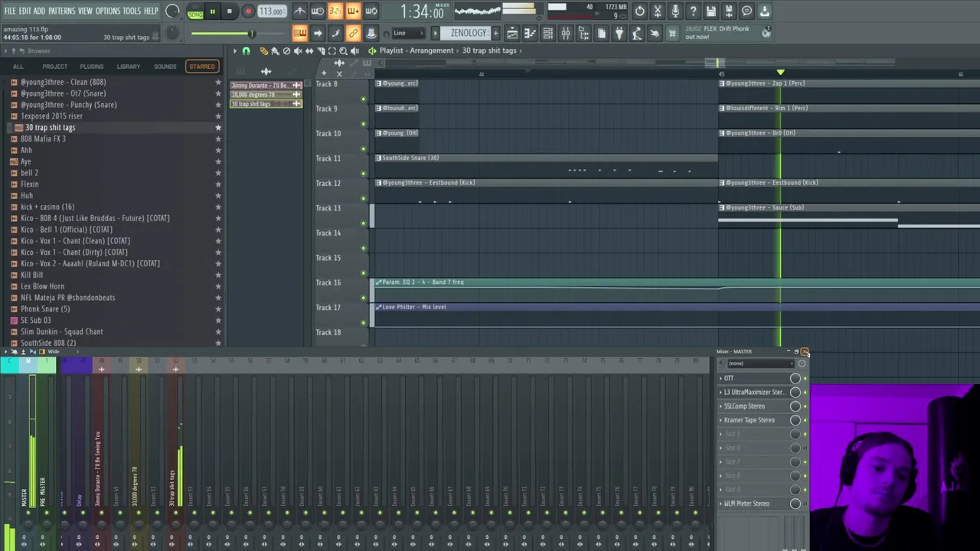This screenshot has width=980, height=551.
Task: Select the Mute tool in playlist
Action: coord(298,51)
